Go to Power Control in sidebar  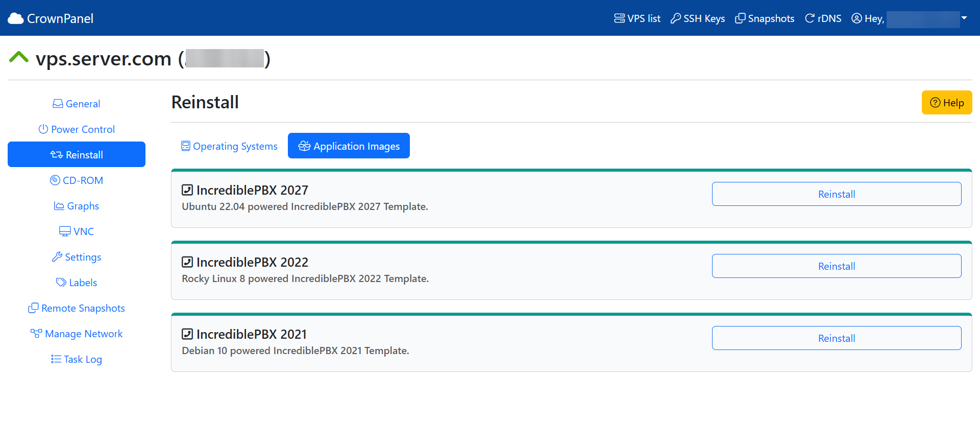pos(77,129)
